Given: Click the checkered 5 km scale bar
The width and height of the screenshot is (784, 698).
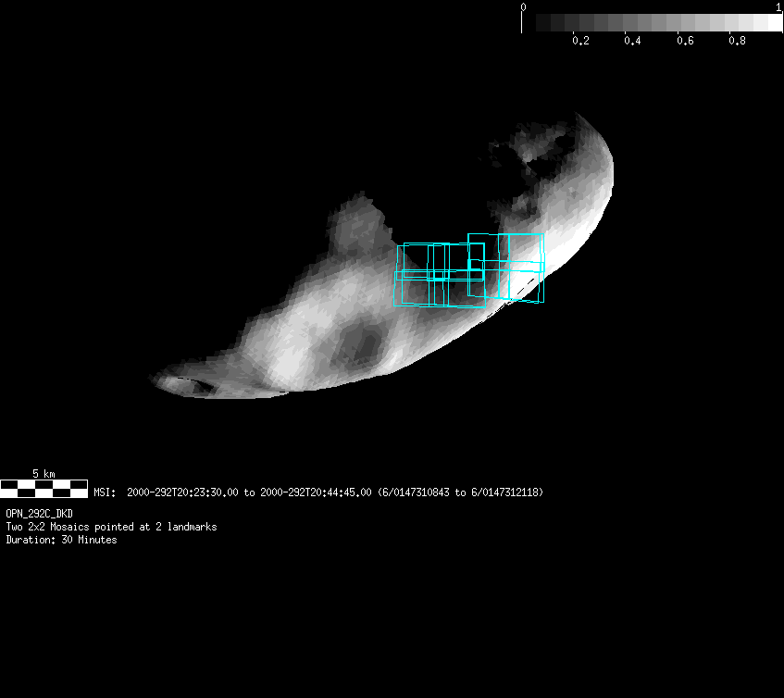Looking at the screenshot, I should (x=44, y=488).
